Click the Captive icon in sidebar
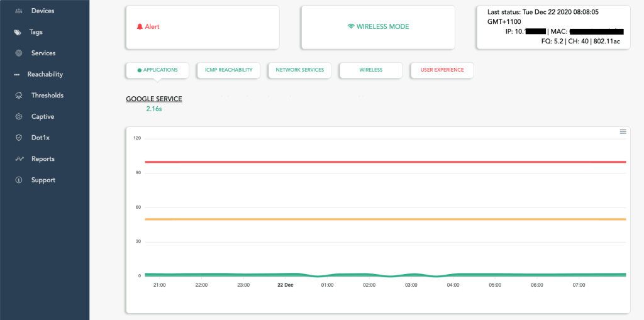Image resolution: width=644 pixels, height=320 pixels. (x=18, y=117)
